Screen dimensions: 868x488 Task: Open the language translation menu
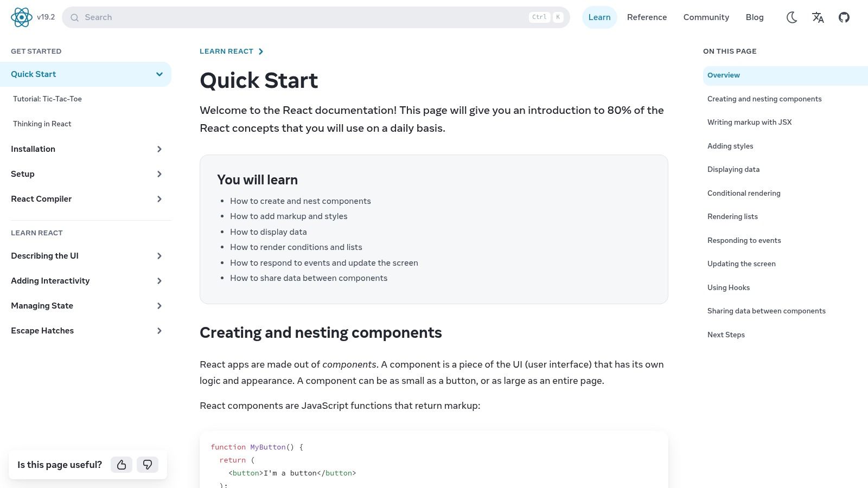(818, 17)
